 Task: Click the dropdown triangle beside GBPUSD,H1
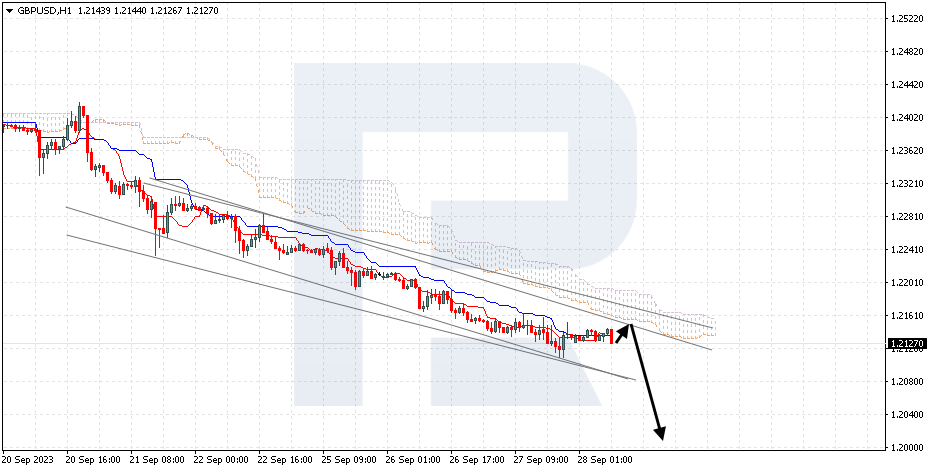(9, 11)
